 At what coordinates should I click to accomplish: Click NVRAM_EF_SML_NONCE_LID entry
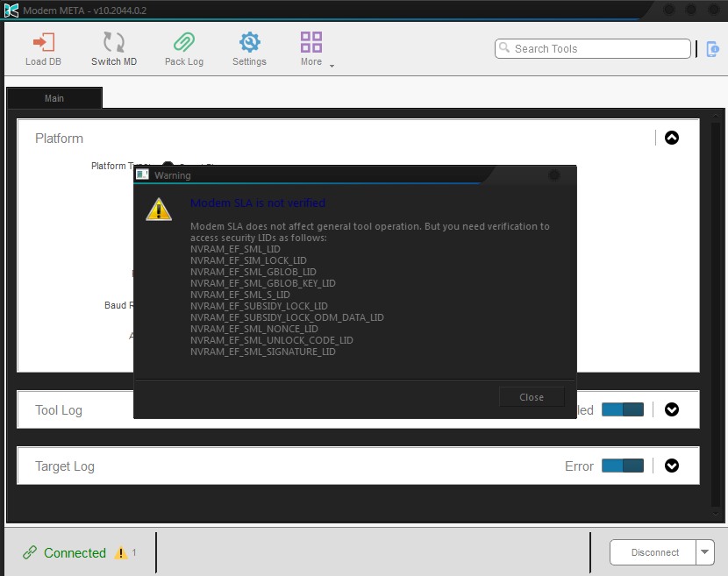tap(254, 329)
